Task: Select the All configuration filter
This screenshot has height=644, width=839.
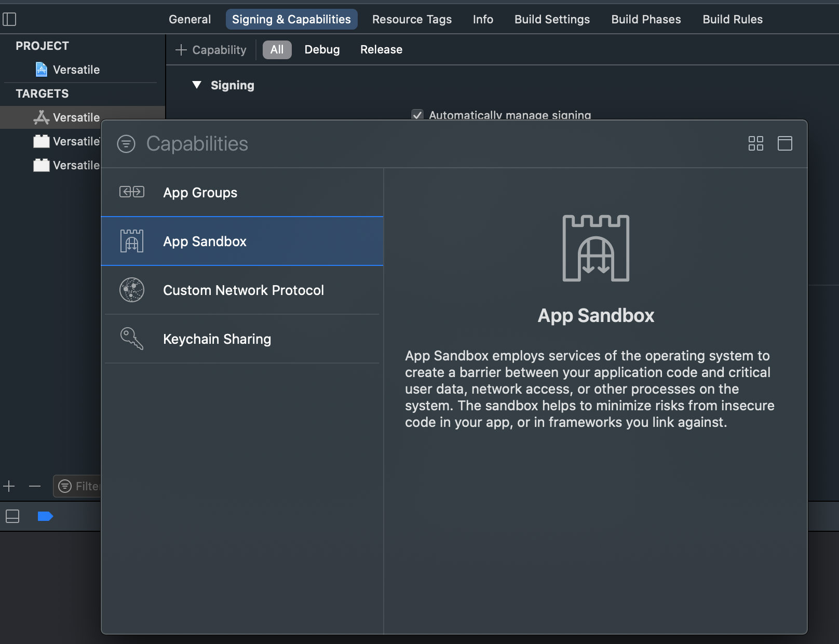Action: (x=277, y=50)
